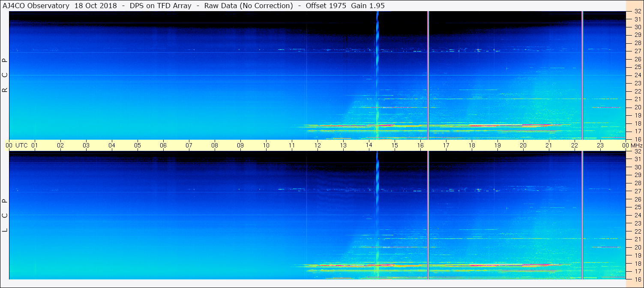Click the 23 UTC hour marker

(x=600, y=145)
